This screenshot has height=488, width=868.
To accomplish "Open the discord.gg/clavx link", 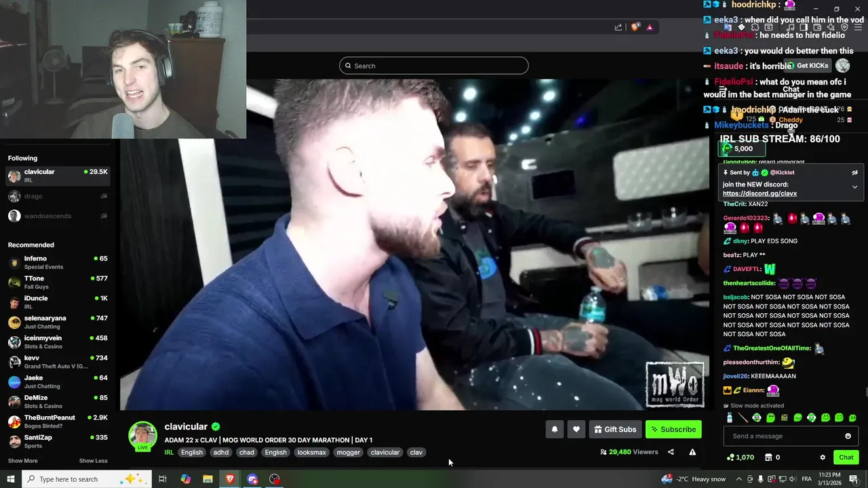I will tap(759, 194).
